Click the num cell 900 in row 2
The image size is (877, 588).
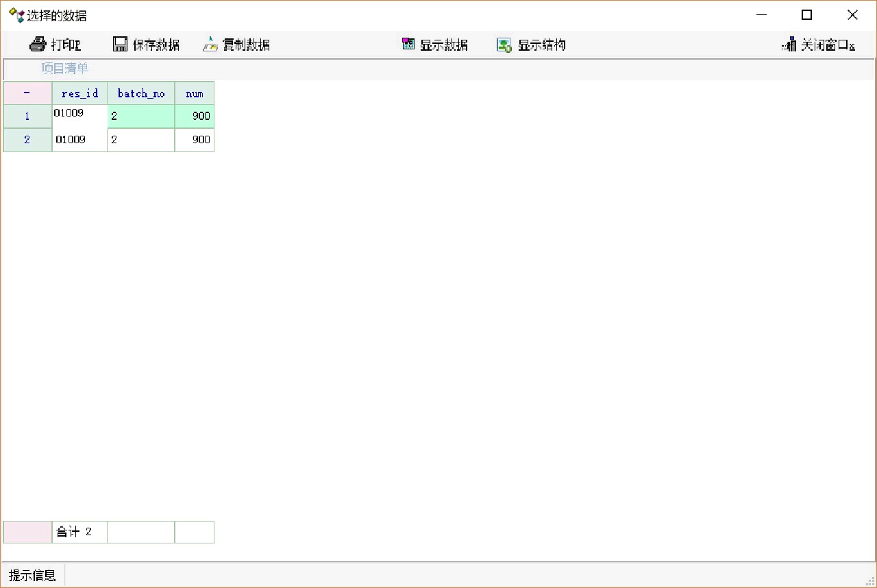pos(195,140)
